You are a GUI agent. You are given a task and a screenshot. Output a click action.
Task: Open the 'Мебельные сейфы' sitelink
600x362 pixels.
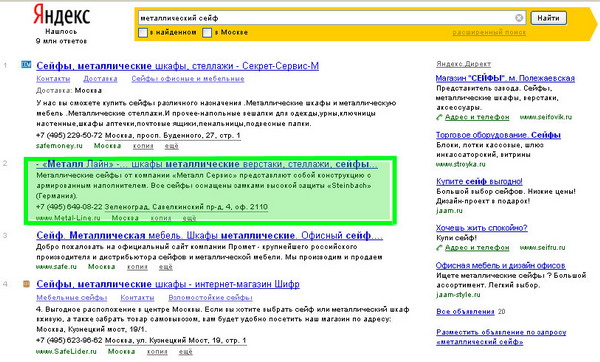coord(72,298)
